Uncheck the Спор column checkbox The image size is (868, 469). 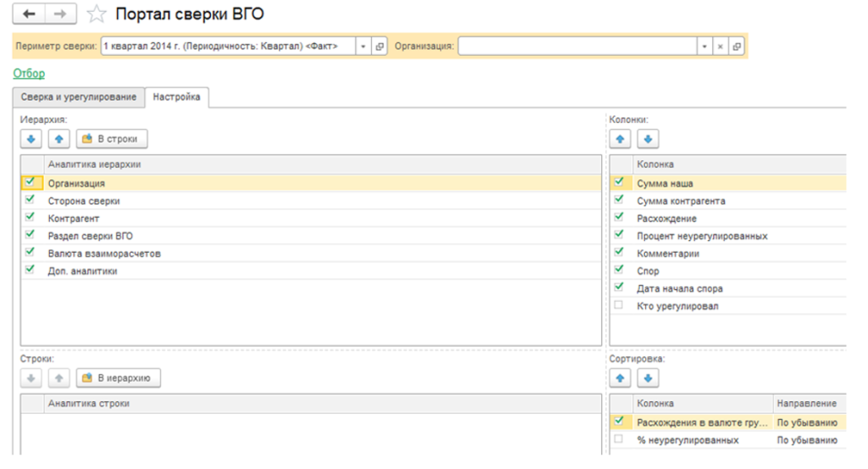coord(619,271)
